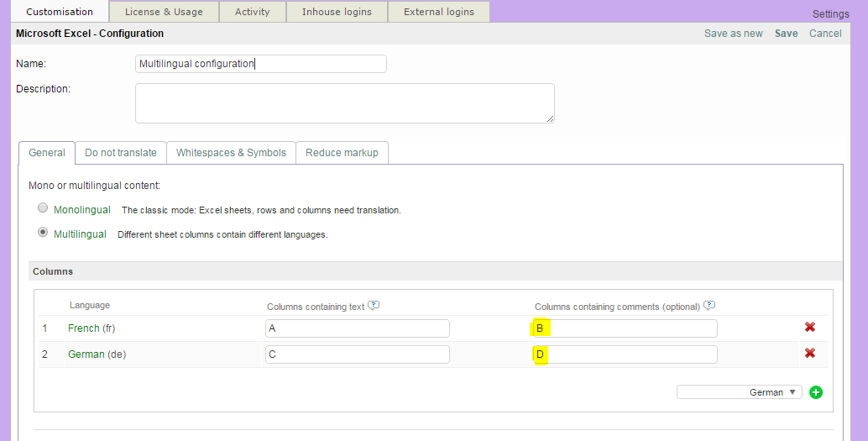Viewport: 868px width, 441px height.
Task: Click into the Description text area
Action: [x=345, y=103]
